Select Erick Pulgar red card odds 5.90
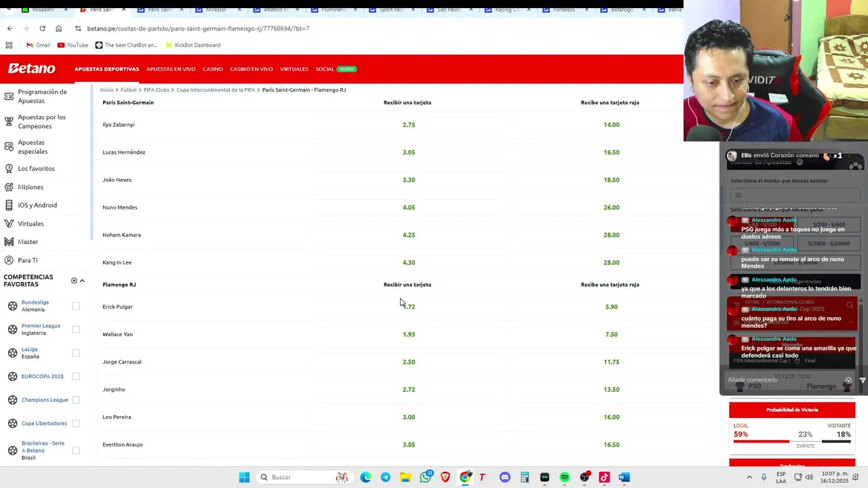Viewport: 868px width, 488px height. point(611,306)
